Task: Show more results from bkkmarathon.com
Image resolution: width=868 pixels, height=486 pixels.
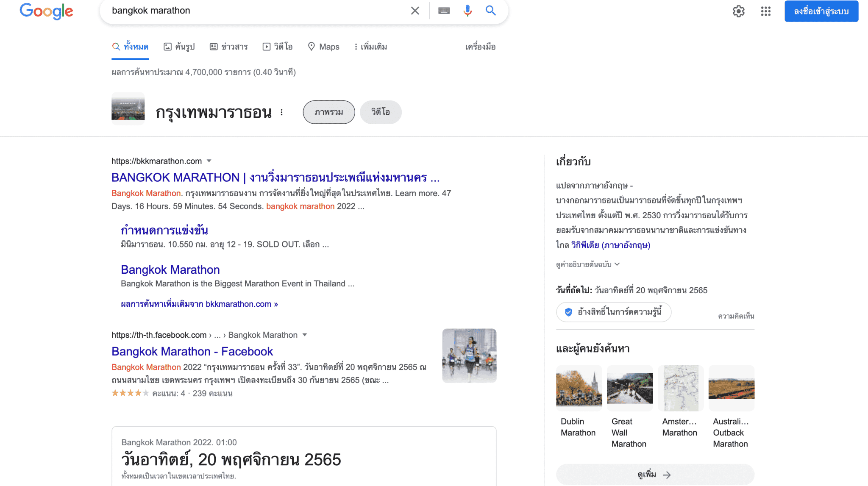Action: (199, 304)
